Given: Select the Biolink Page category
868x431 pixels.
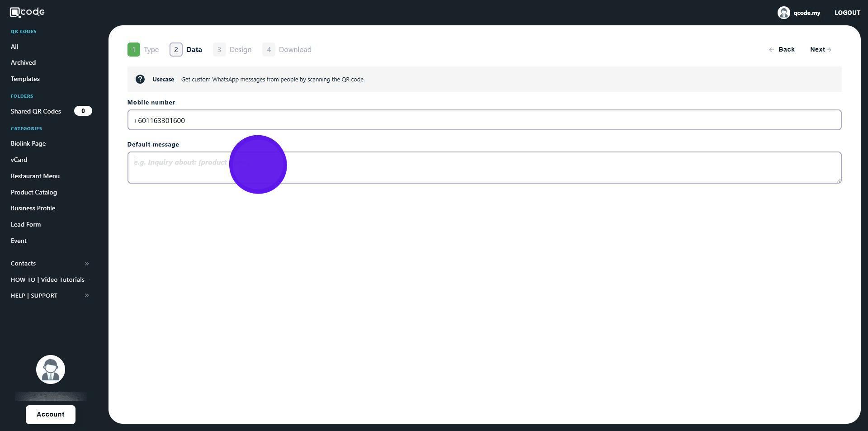Looking at the screenshot, I should [28, 143].
